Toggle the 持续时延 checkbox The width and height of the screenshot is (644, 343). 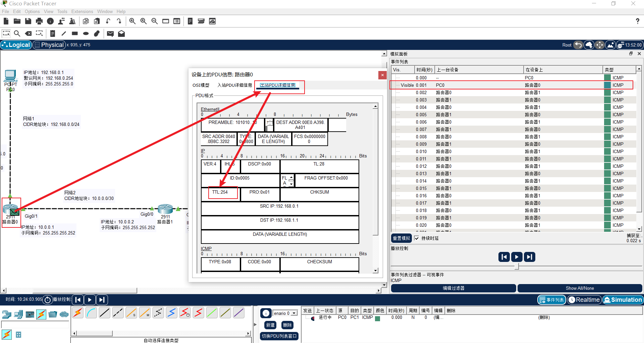pyautogui.click(x=417, y=238)
